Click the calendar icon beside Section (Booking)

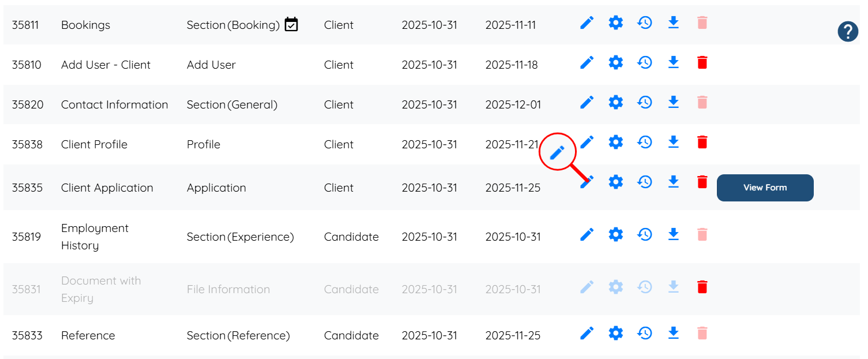tap(291, 24)
